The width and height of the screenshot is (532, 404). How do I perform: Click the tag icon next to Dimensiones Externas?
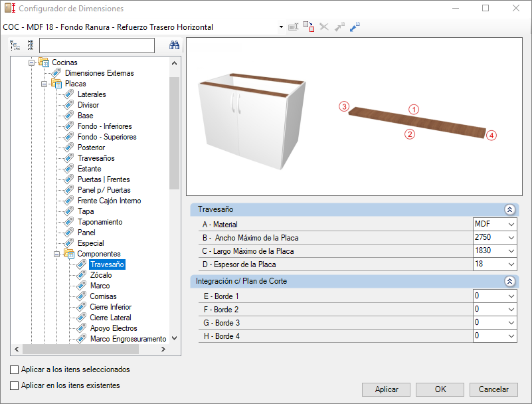(x=56, y=73)
